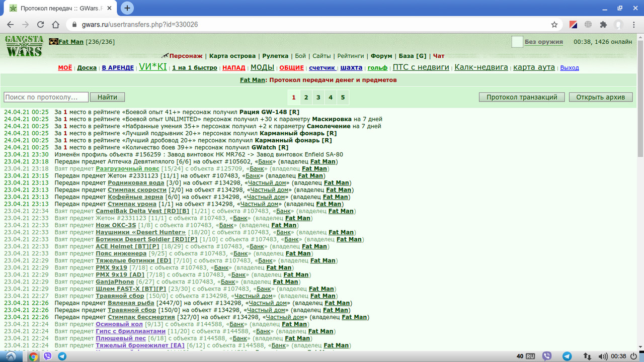Open Viber from the taskbar
The width and height of the screenshot is (644, 362).
(48, 356)
